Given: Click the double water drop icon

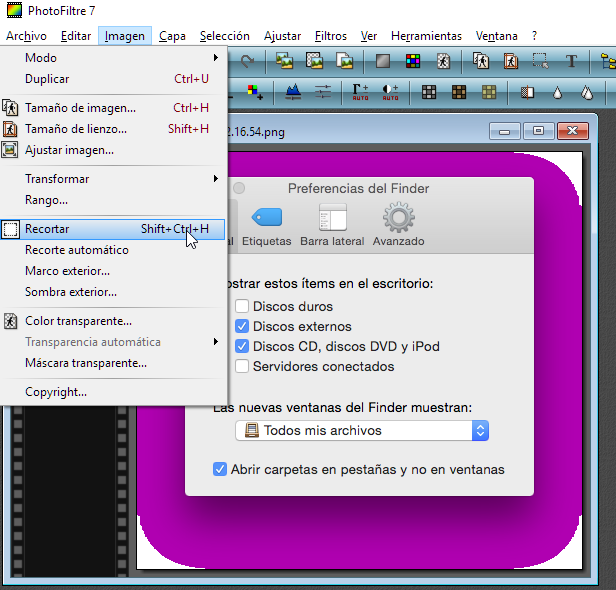Looking at the screenshot, I should coord(587,93).
